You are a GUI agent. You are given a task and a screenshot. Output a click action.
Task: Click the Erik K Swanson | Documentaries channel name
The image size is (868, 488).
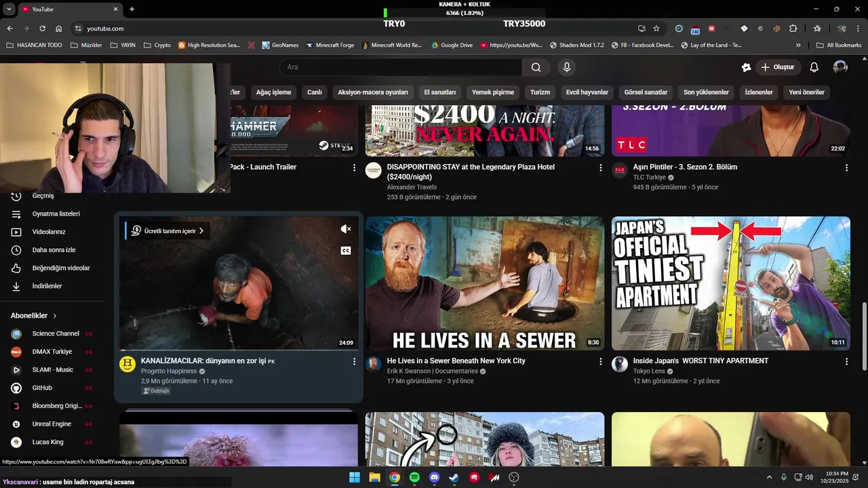pyautogui.click(x=432, y=371)
